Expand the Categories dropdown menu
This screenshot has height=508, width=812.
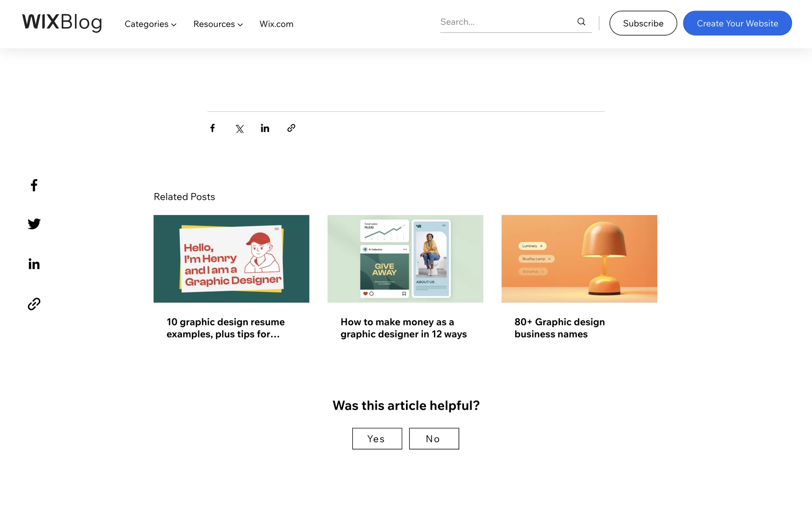tap(150, 24)
